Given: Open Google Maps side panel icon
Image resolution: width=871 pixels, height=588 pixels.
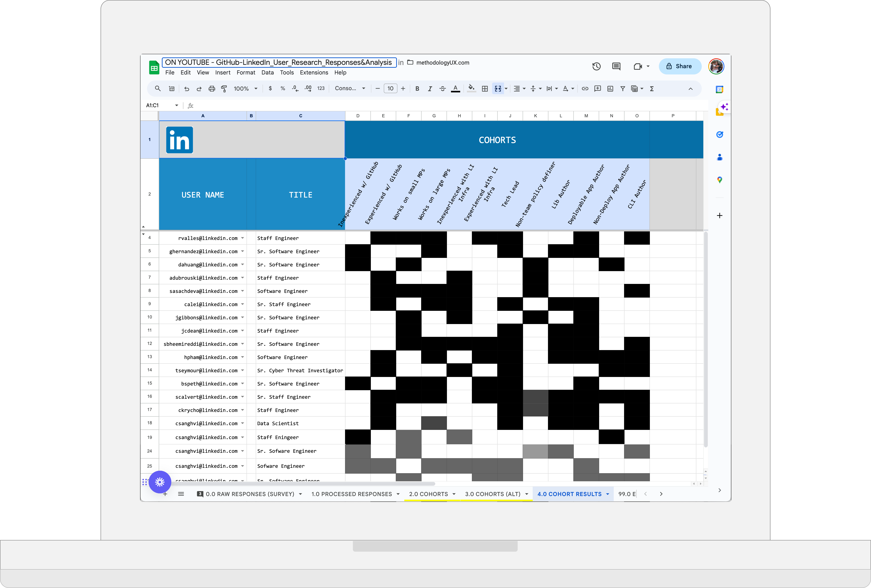Looking at the screenshot, I should pyautogui.click(x=719, y=180).
